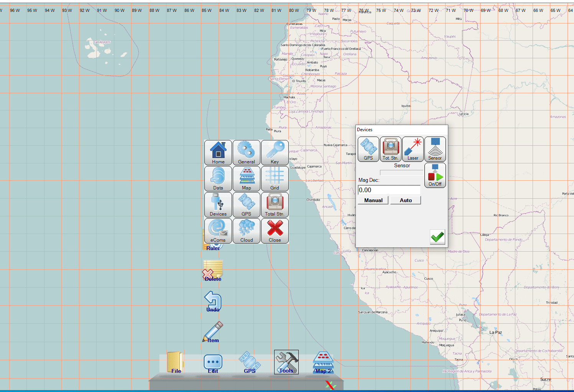Open the Grid settings icon
Image resolution: width=574 pixels, height=392 pixels.
[275, 178]
